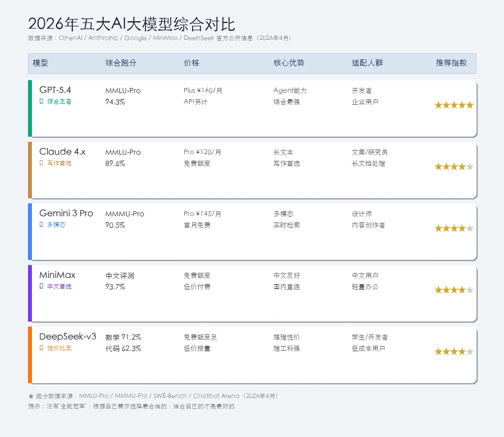Click the star rating in the DeepSeek-v3 row
504x437 pixels.
coord(454,351)
